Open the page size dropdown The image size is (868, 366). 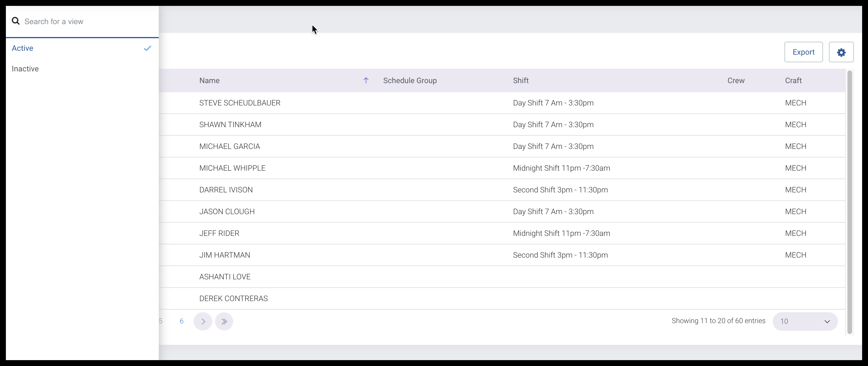805,321
